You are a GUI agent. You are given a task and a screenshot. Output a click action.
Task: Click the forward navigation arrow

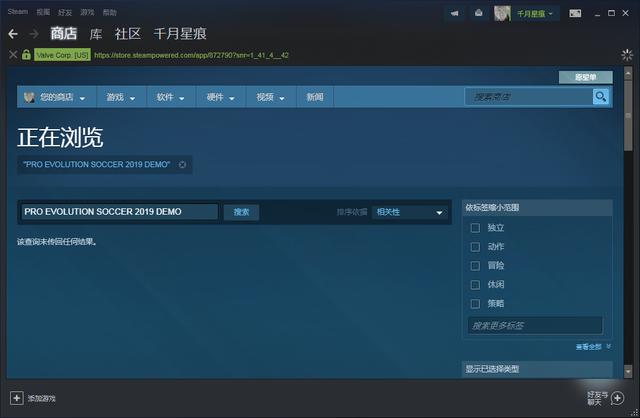(35, 33)
